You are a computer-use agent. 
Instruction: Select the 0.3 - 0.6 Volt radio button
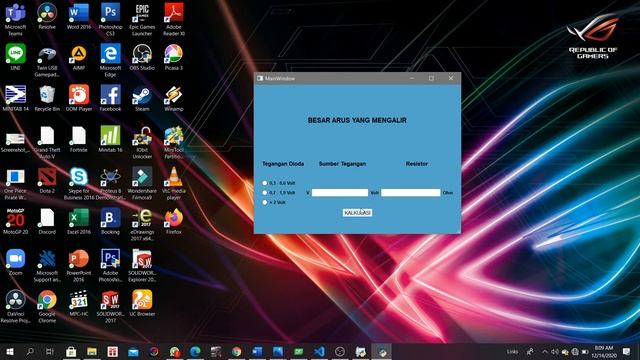[264, 183]
